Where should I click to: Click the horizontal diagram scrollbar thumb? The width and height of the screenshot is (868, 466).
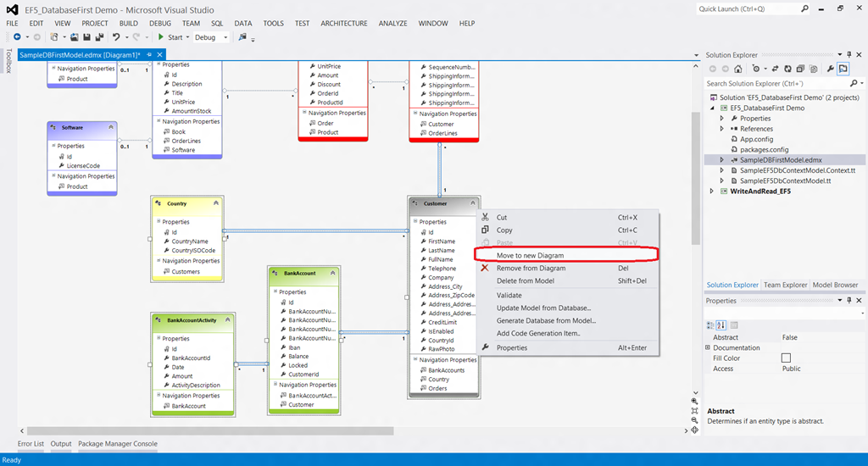(x=210, y=430)
